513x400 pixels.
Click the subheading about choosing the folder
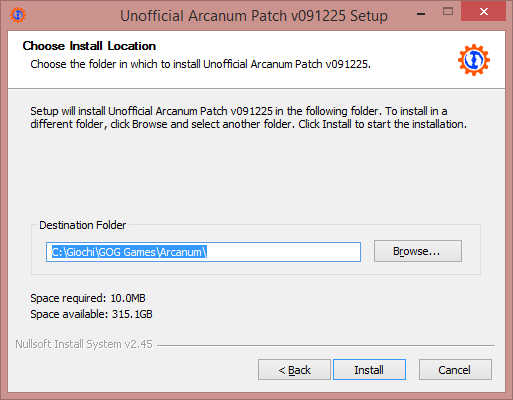(200, 64)
